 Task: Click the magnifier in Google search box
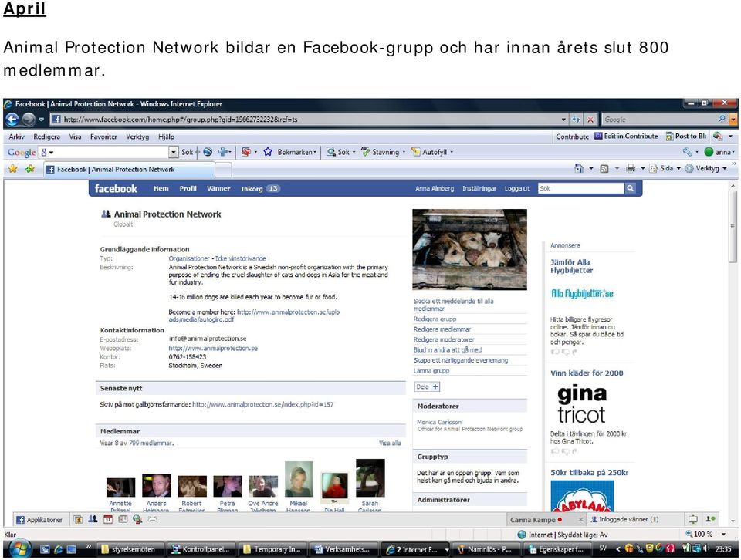point(722,119)
